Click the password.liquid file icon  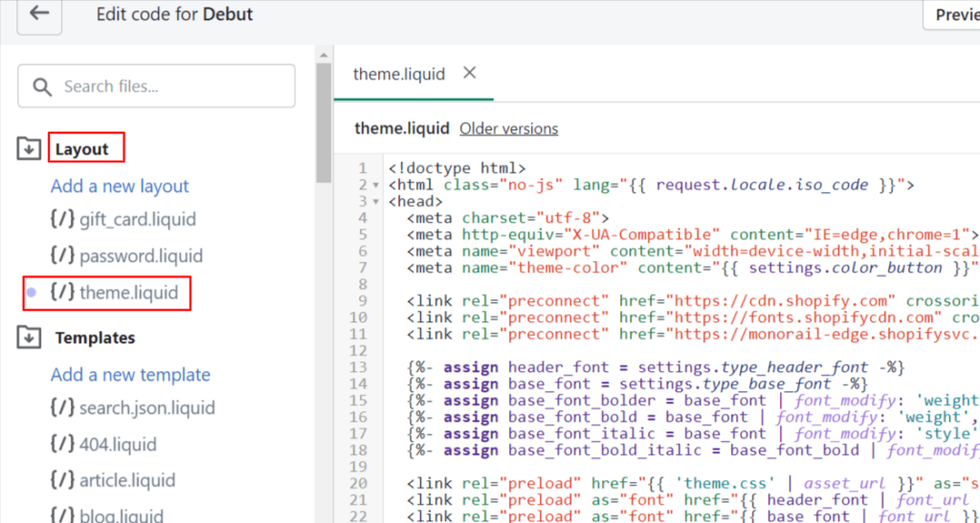[62, 255]
